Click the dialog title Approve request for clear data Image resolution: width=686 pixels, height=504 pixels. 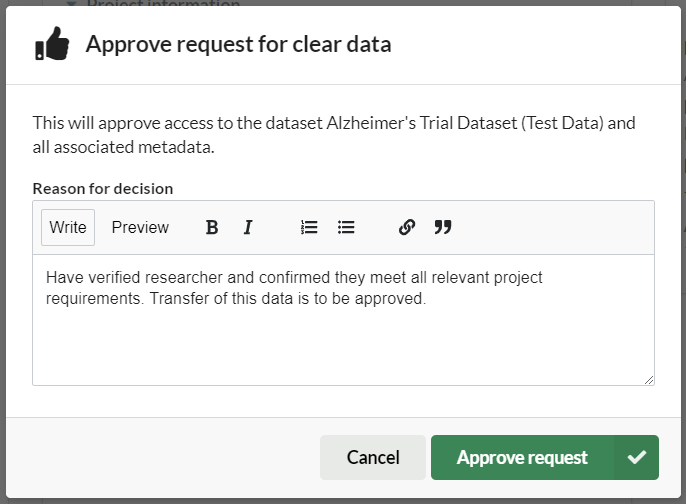click(x=238, y=44)
